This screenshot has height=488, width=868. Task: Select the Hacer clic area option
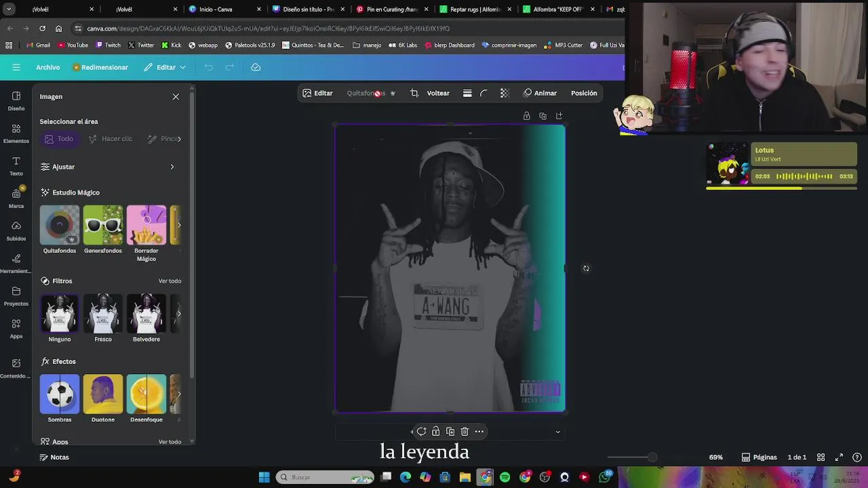pos(111,139)
